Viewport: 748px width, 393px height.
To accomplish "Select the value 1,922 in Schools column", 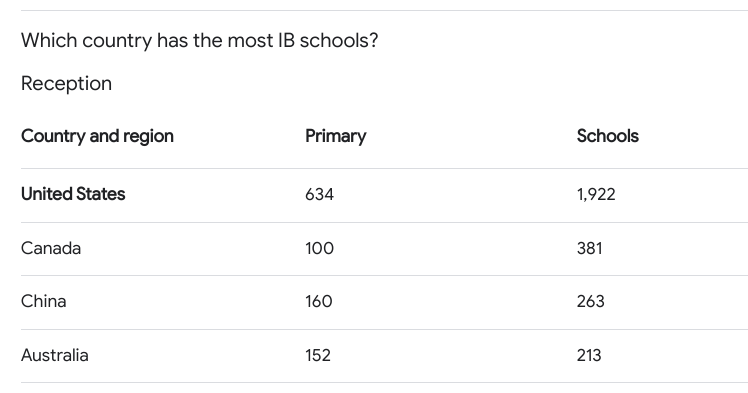I will pos(596,195).
